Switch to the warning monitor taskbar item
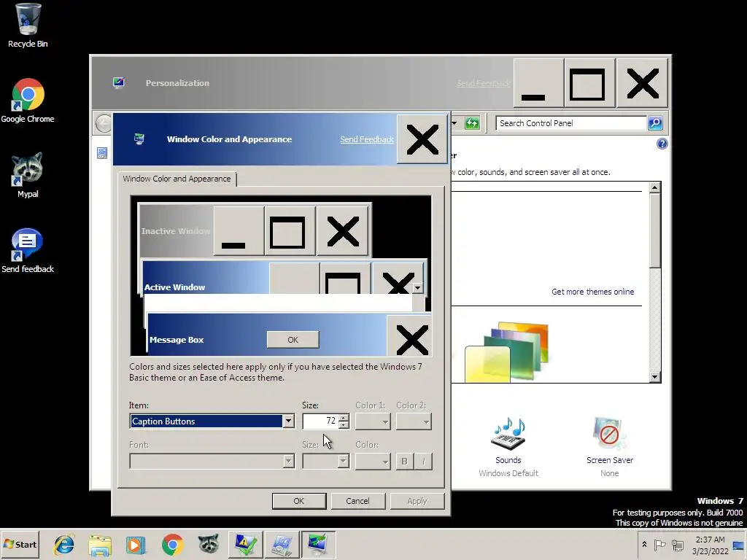747x560 pixels. coord(245,544)
